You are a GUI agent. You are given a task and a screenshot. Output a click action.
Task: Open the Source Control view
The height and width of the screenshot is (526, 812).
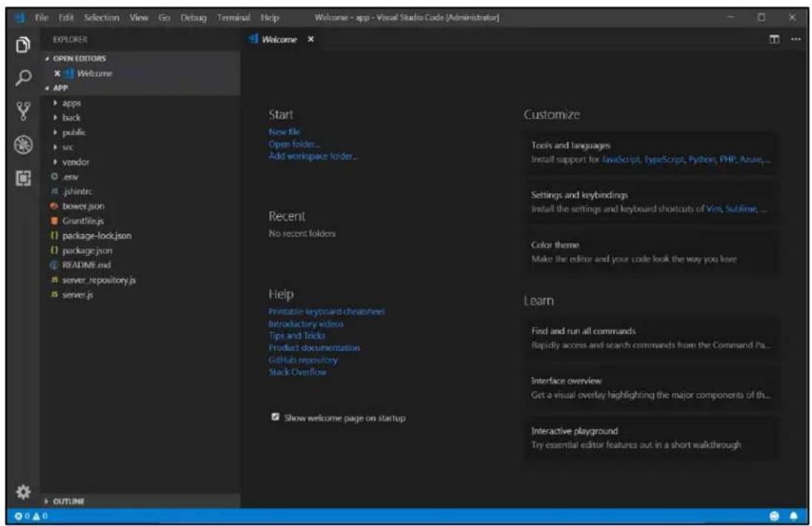coord(23,111)
